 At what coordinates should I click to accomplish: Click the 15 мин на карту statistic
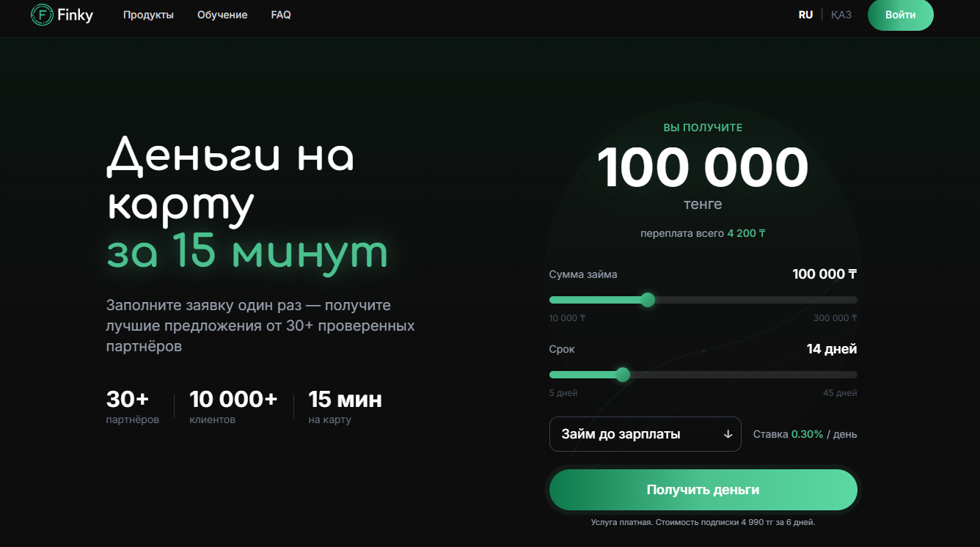point(345,407)
